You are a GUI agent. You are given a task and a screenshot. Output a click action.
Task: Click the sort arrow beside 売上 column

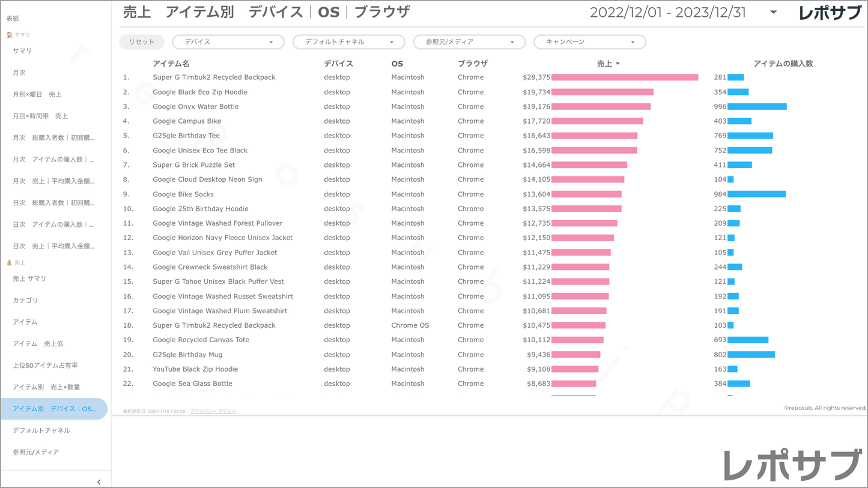click(618, 64)
